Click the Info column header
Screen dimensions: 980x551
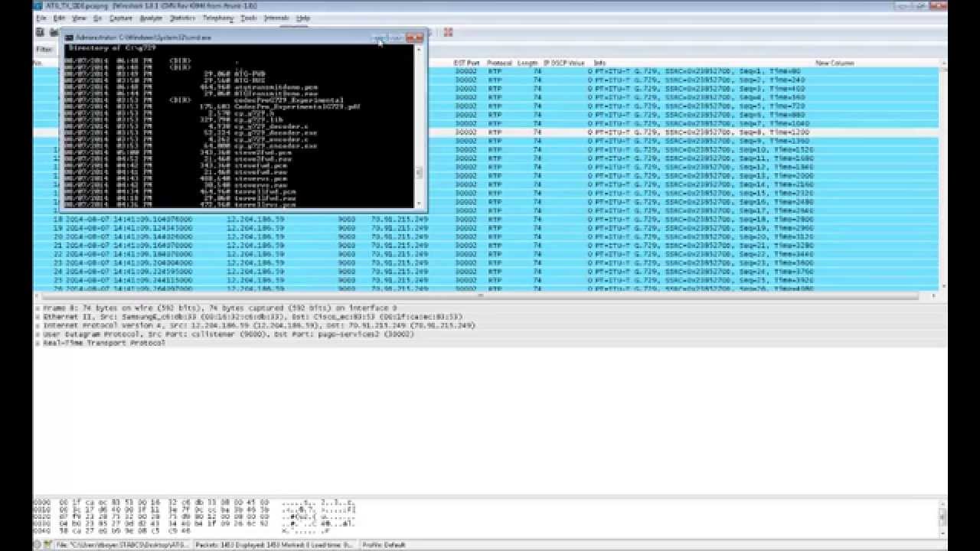599,63
